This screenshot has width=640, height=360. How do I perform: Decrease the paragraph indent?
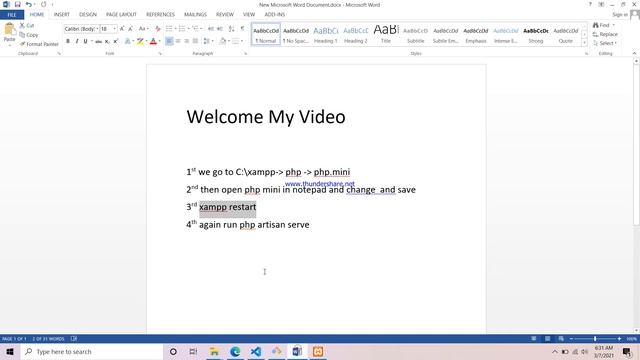(211, 29)
